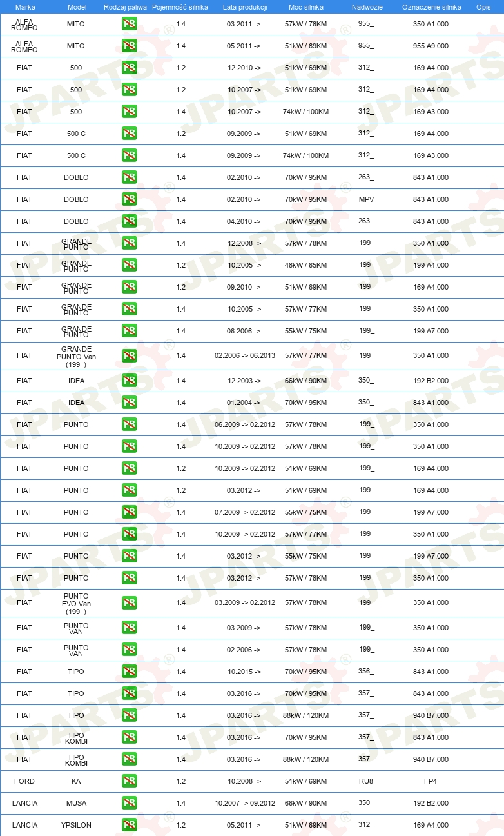Click fuel icon in 500 C 1.4 row
The width and height of the screenshot is (504, 836).
129,155
